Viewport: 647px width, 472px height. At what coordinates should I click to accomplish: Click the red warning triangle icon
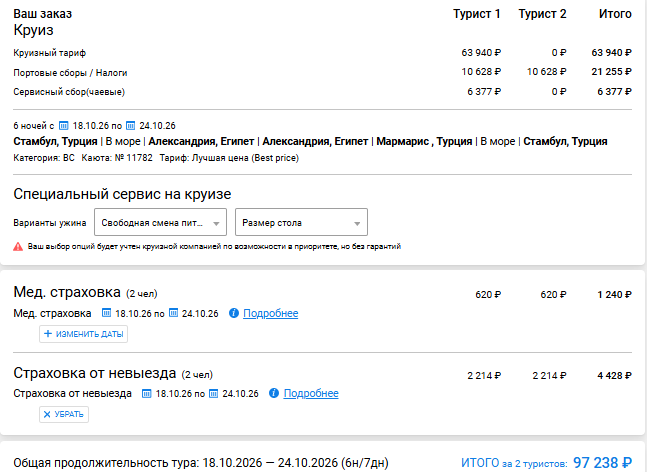pyautogui.click(x=18, y=247)
